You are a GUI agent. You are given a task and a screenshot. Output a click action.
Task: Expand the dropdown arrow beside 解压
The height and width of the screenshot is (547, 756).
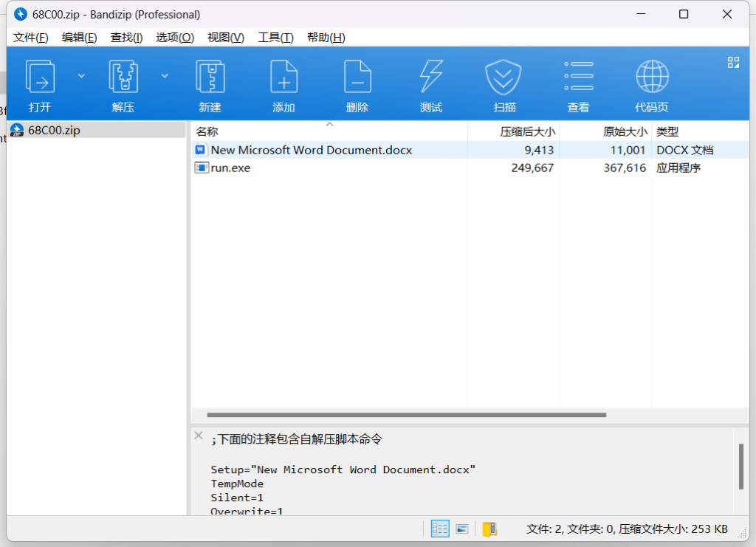[165, 75]
